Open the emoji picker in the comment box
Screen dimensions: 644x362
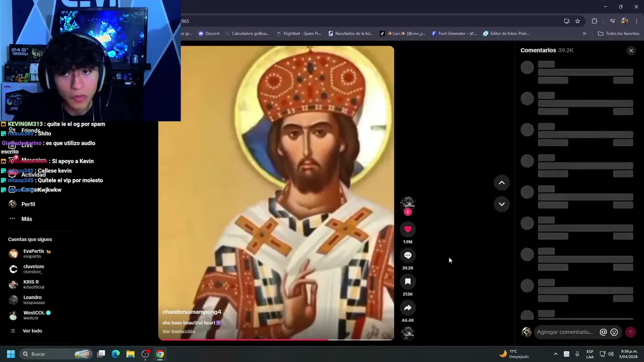click(614, 332)
